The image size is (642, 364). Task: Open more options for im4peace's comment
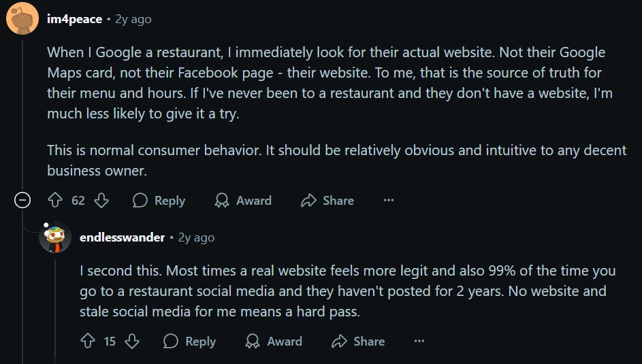tap(389, 201)
